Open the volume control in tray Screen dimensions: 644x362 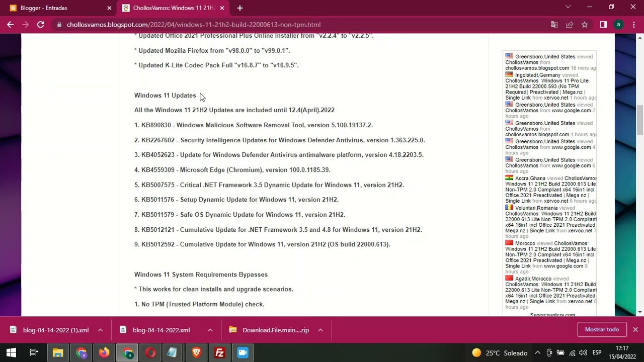coord(583,353)
